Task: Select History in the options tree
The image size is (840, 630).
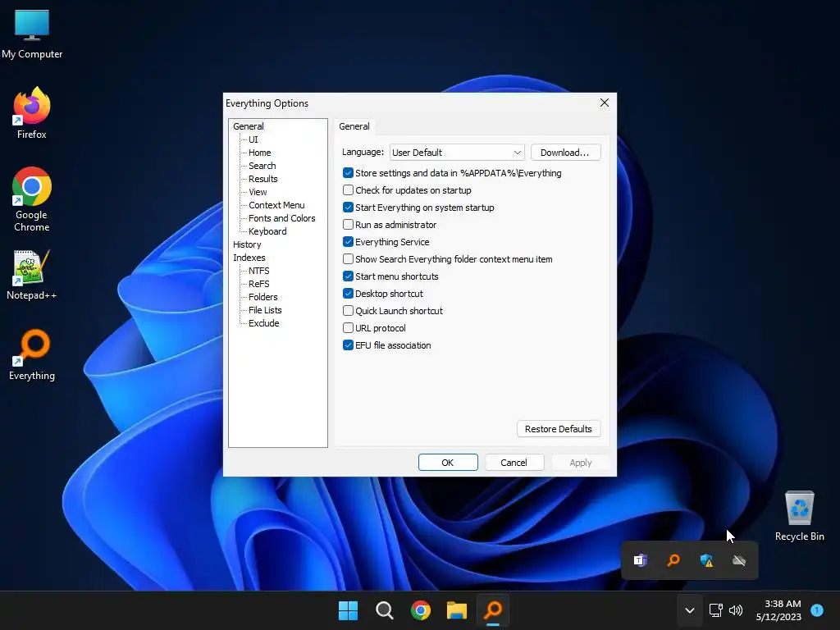Action: (x=247, y=244)
